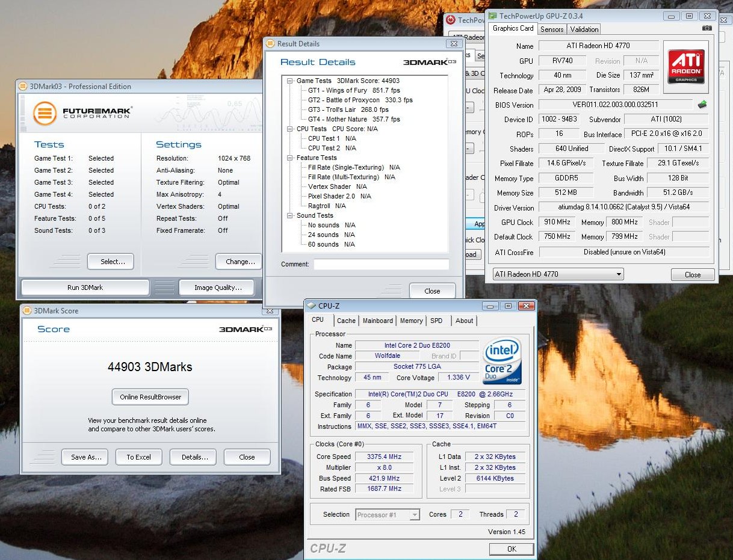Open the Mainboard tab in CPU-Z
Image resolution: width=733 pixels, height=560 pixels.
tap(378, 321)
